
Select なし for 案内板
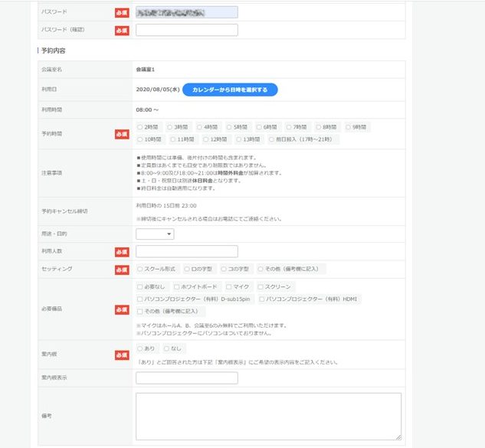pyautogui.click(x=166, y=348)
